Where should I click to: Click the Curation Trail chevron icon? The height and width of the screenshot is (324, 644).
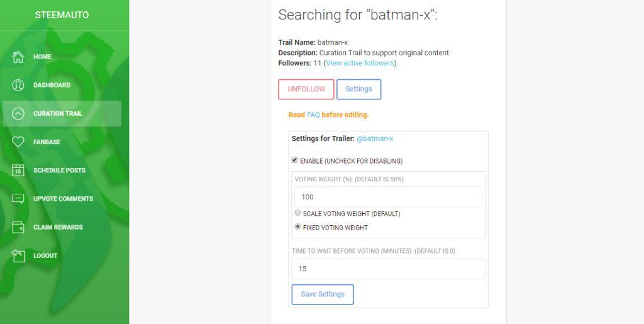pyautogui.click(x=18, y=114)
